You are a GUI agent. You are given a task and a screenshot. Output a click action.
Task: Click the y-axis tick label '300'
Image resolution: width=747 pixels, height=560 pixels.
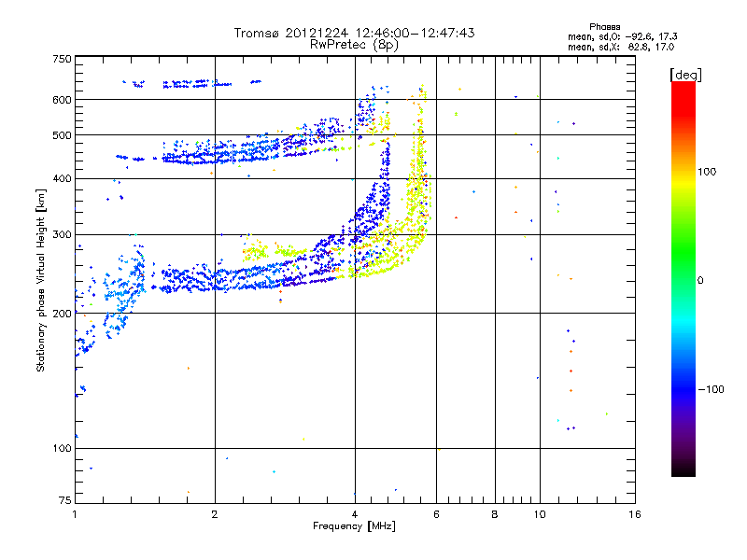click(62, 234)
